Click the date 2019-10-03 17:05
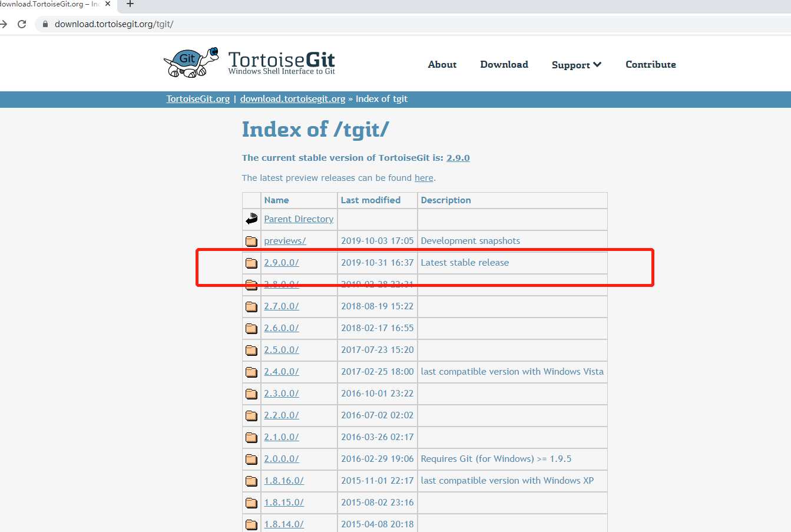The height and width of the screenshot is (532, 791). click(378, 241)
